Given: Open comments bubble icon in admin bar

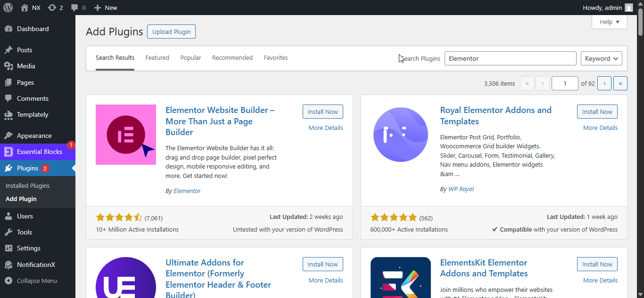Looking at the screenshot, I should 74,8.
